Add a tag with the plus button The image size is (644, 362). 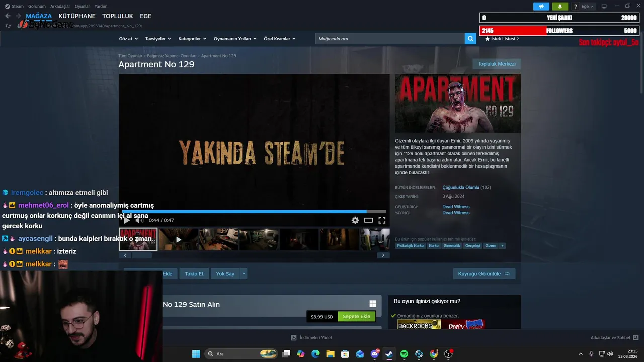(502, 246)
